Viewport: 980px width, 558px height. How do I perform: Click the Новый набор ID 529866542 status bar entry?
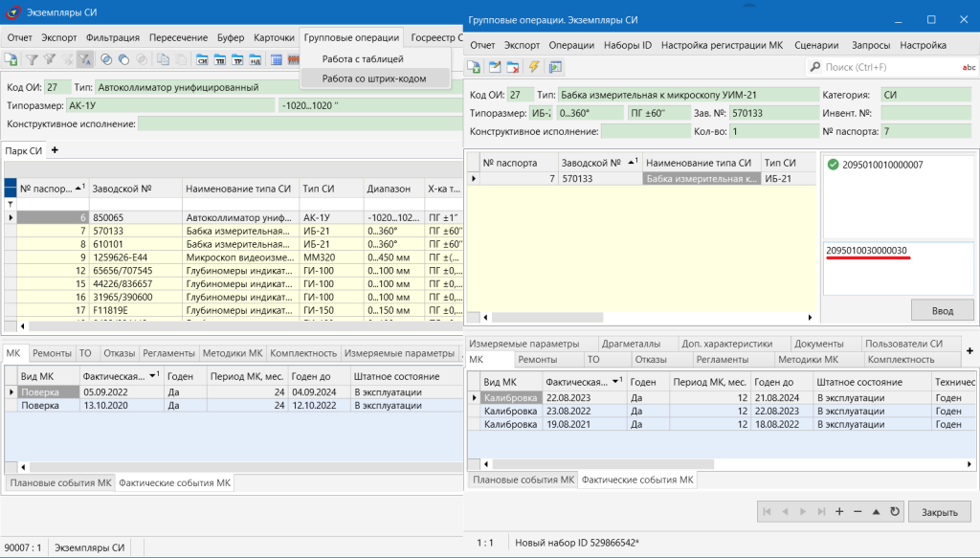click(577, 543)
